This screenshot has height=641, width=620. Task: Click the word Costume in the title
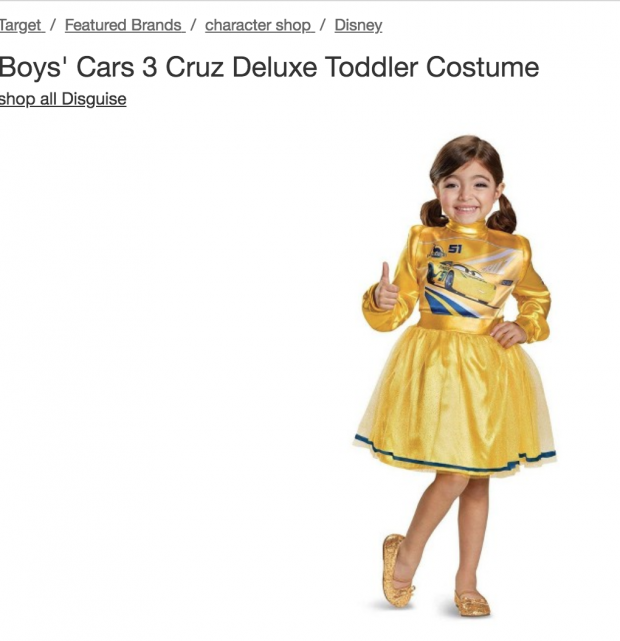click(x=483, y=67)
